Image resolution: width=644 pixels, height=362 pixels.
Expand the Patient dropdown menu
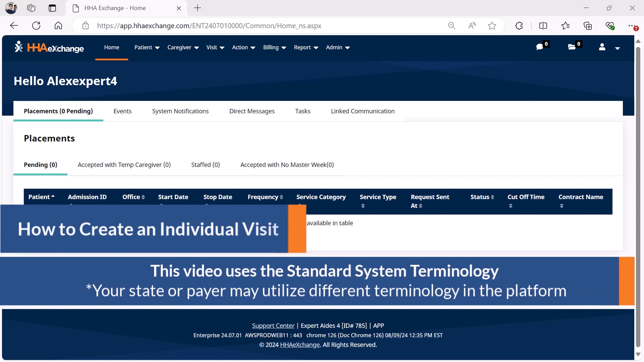(x=147, y=47)
